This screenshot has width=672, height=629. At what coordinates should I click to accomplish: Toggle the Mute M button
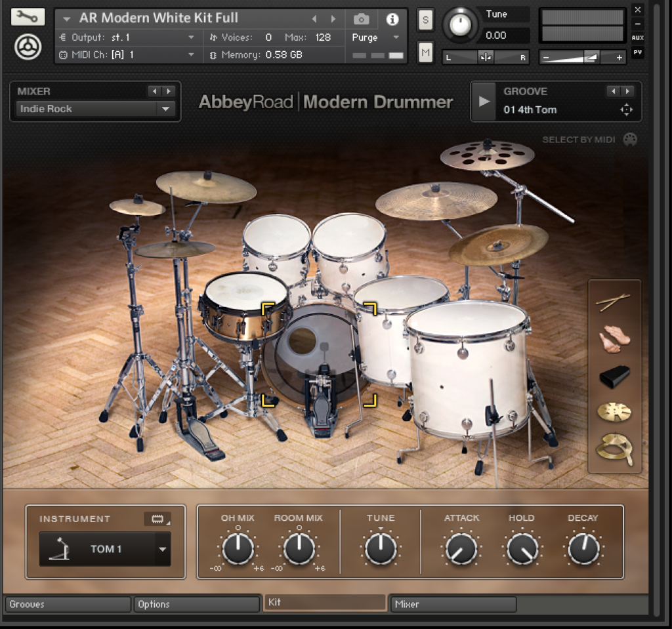pyautogui.click(x=425, y=52)
